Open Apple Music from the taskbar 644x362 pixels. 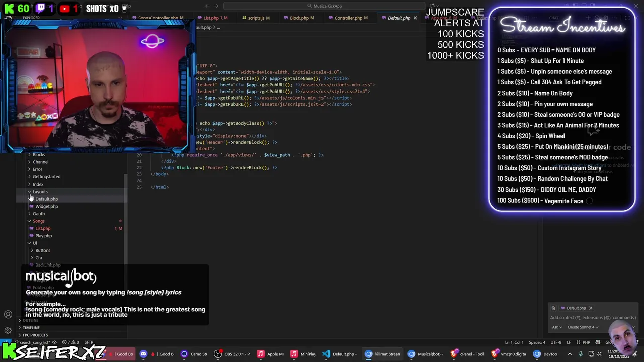(270, 354)
